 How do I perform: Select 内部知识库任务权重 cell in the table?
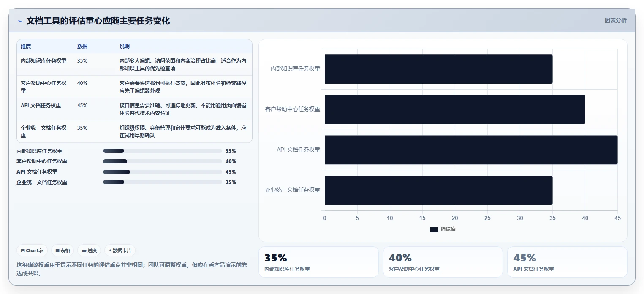coord(43,61)
